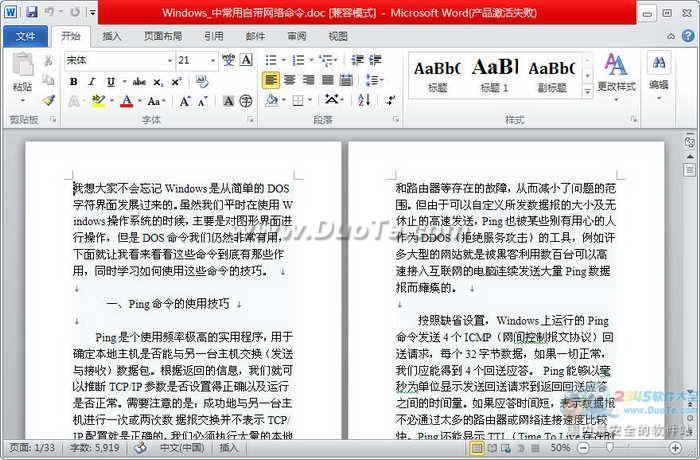
Task: Click the Help question mark icon
Action: pos(688,36)
